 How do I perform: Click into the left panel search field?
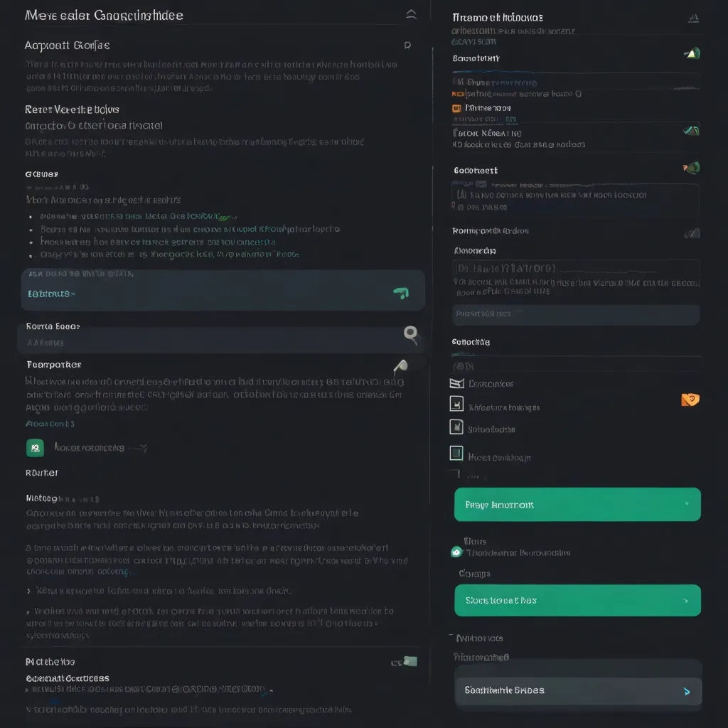(x=206, y=340)
